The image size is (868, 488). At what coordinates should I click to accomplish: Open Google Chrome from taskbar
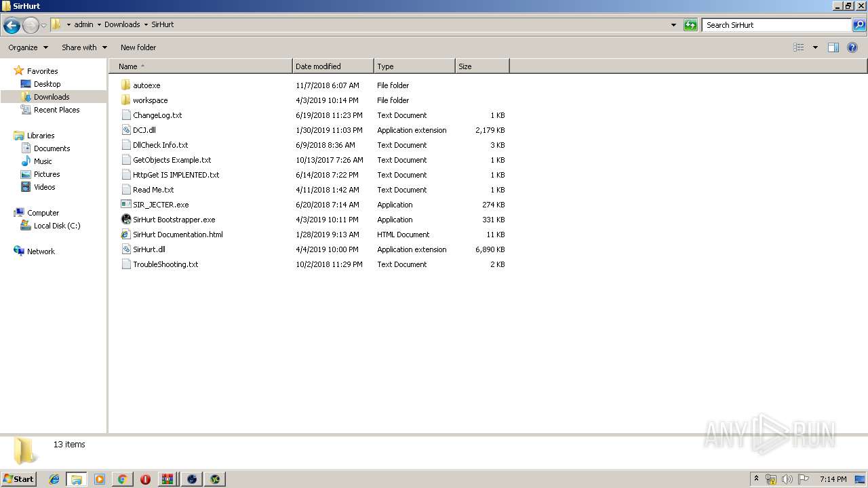point(123,479)
